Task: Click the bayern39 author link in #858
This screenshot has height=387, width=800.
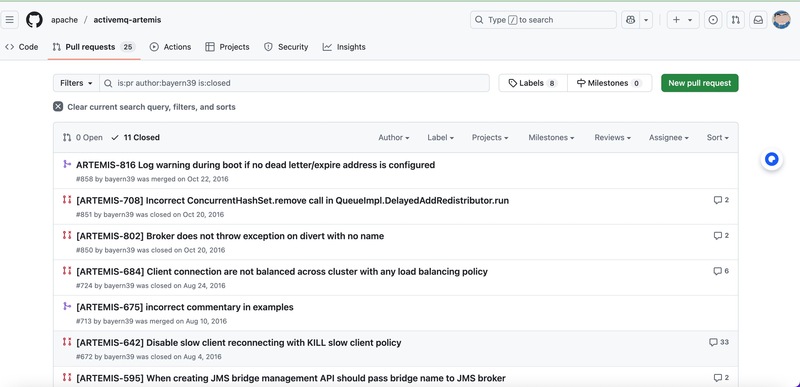Action: pyautogui.click(x=118, y=179)
